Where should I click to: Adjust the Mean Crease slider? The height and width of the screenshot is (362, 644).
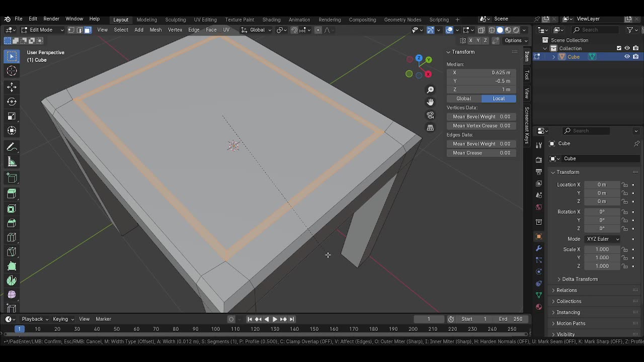tap(481, 153)
